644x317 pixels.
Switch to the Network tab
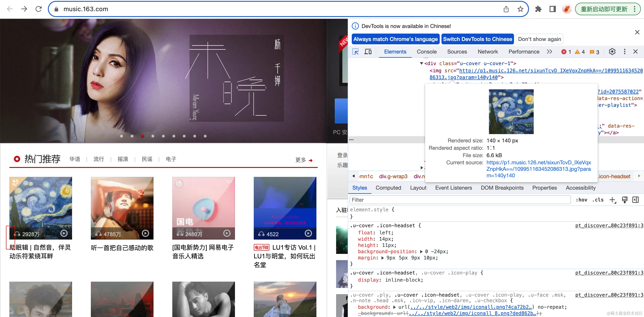click(488, 51)
